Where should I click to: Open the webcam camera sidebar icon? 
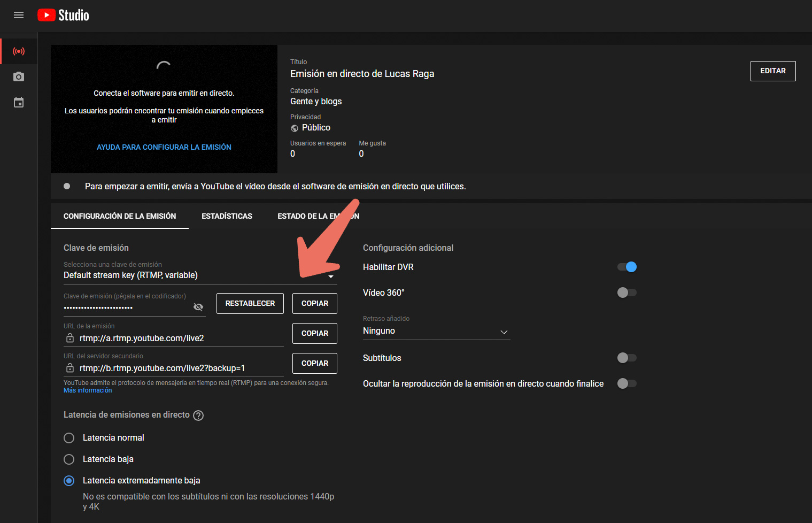pos(19,77)
